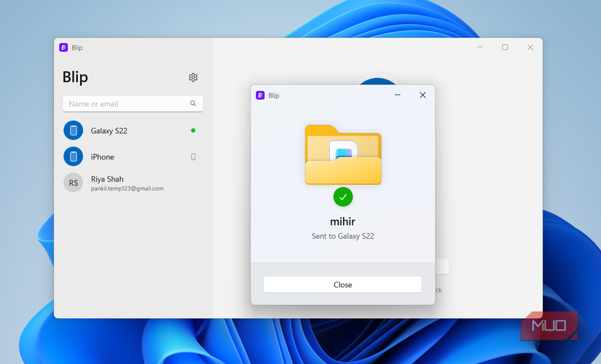601x364 pixels.
Task: Click the mihir folder thumbnail
Action: point(343,154)
